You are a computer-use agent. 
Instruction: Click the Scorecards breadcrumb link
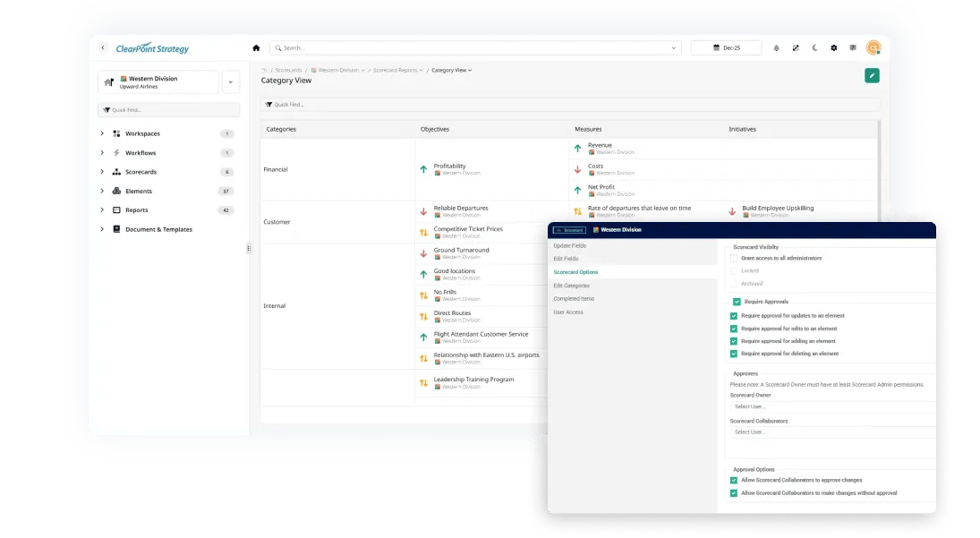[288, 70]
